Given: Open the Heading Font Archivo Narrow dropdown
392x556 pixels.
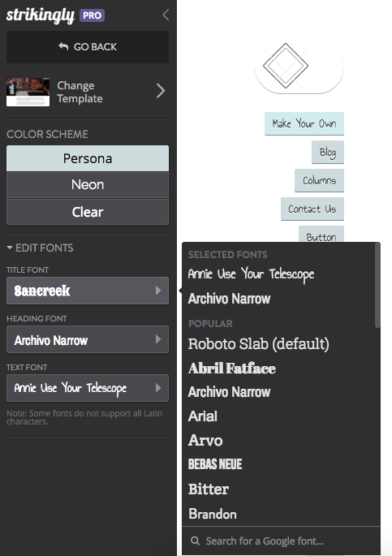Looking at the screenshot, I should (88, 339).
